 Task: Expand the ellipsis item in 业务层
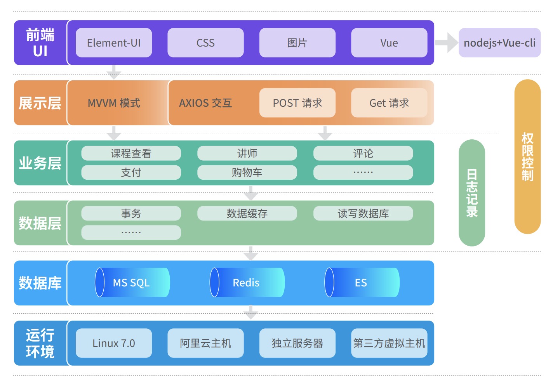pos(364,172)
